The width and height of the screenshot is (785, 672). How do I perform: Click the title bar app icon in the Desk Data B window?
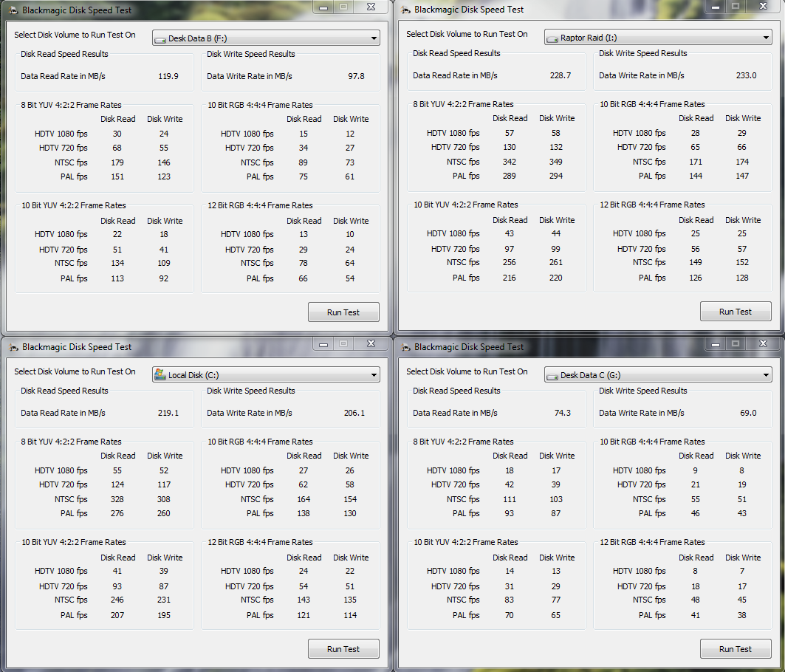(14, 11)
